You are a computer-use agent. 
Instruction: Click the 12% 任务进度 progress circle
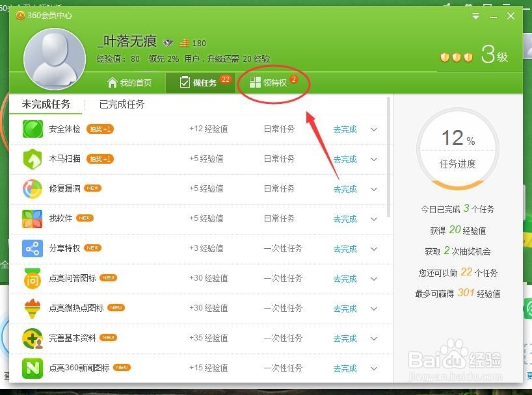458,149
